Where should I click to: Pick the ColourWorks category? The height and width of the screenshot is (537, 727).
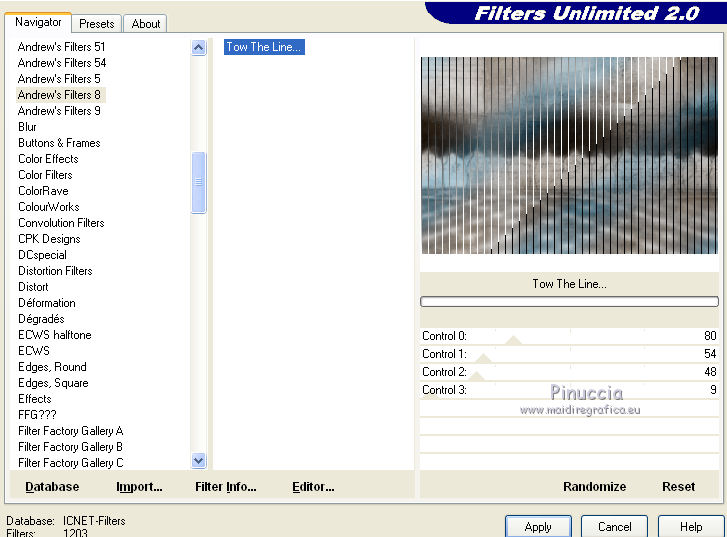49,207
